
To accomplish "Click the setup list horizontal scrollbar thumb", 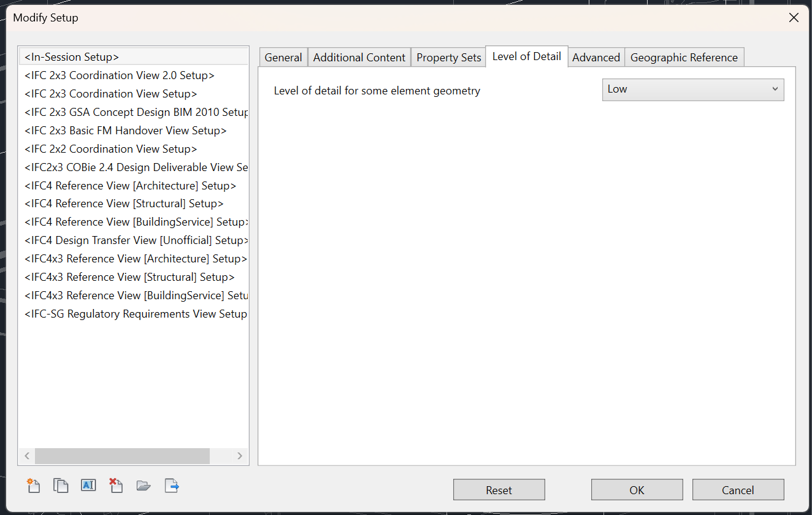I will pyautogui.click(x=122, y=456).
